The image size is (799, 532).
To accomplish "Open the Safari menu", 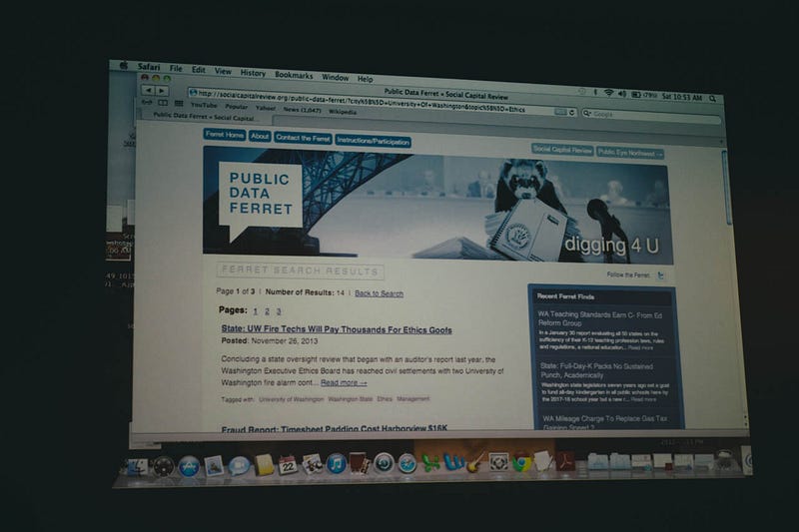I will pos(148,67).
